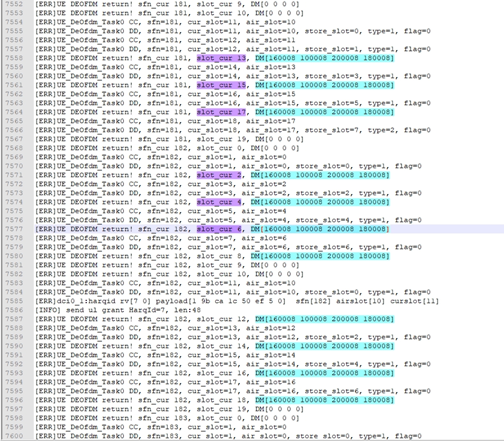Click the highlighted "slot_cur 17" text

221,112
